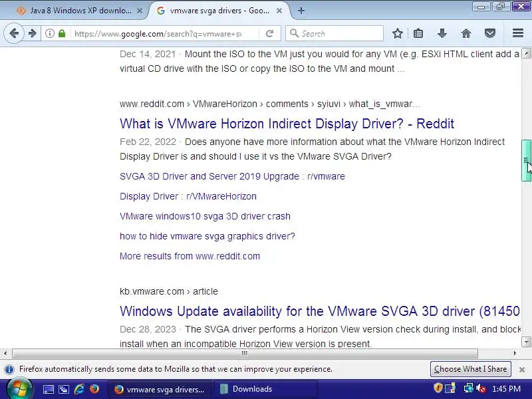Click the horizontal scrollbar thumb

pos(245,354)
